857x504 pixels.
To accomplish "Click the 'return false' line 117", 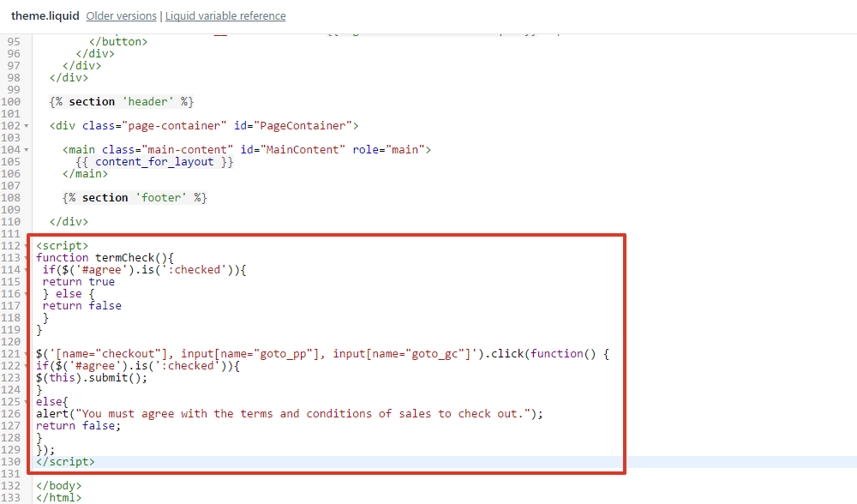I will (x=82, y=306).
